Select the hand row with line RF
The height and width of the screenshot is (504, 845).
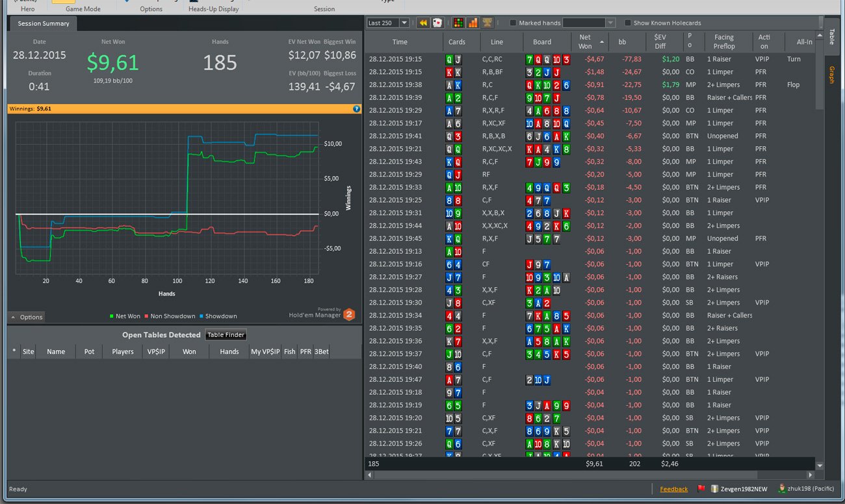click(x=590, y=175)
